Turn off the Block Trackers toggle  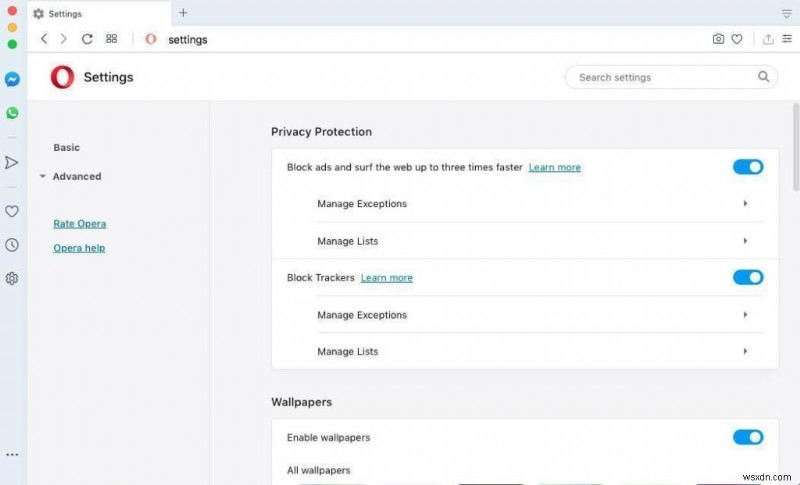point(747,277)
